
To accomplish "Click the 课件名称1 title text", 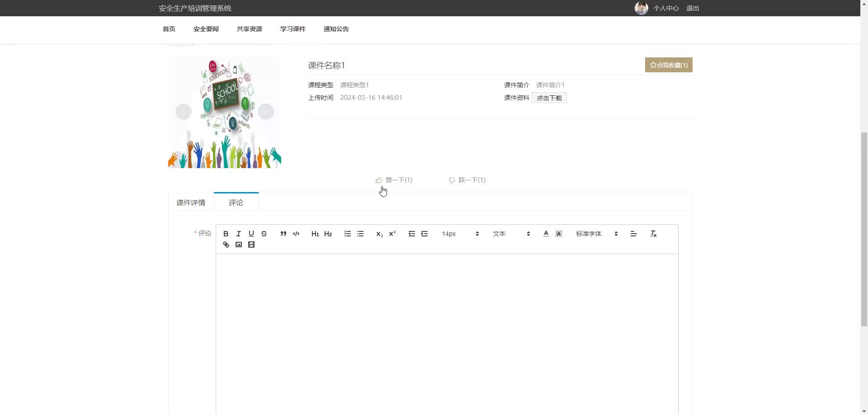I will (x=326, y=65).
